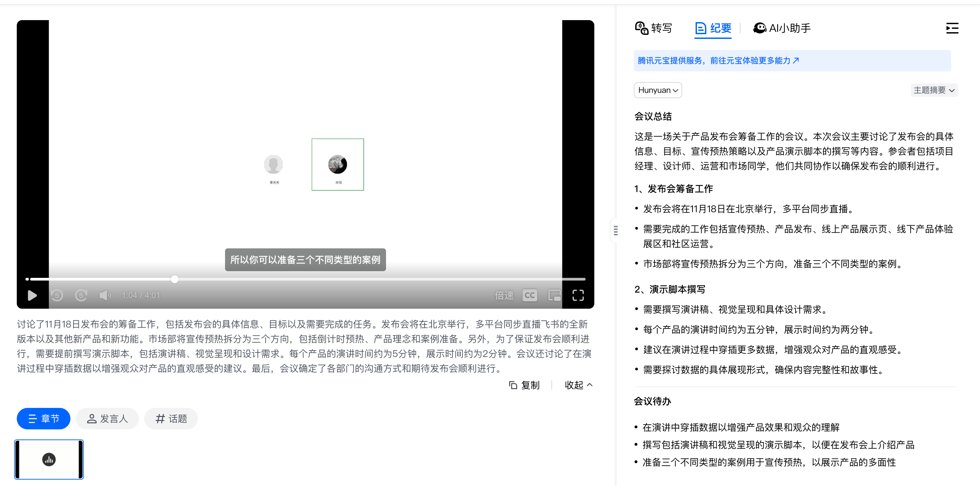This screenshot has width=980, height=486.
Task: Mute the video volume
Action: click(105, 295)
